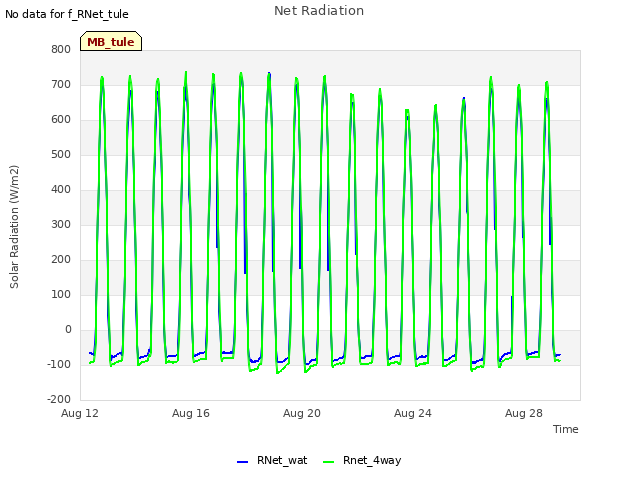Screen dimensions: 640x480
Task: Click the blue RNet_wat legend color marker
Action: (x=242, y=462)
